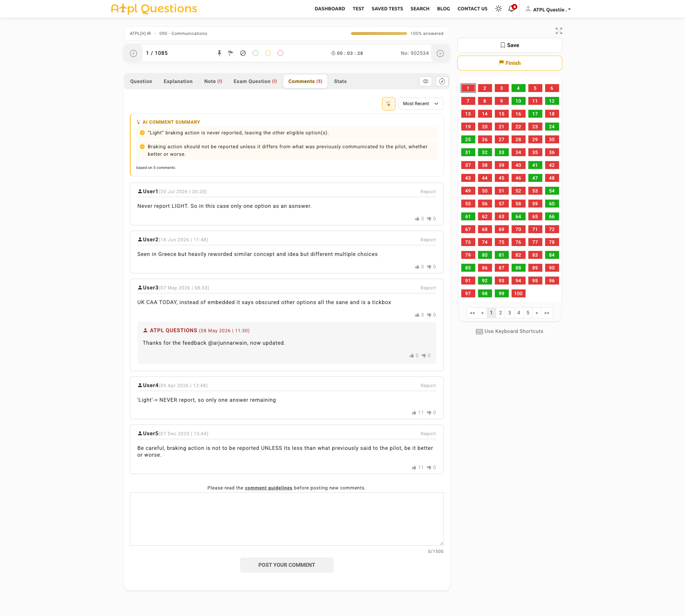Open keyboard shortcuts hint

[x=509, y=331]
